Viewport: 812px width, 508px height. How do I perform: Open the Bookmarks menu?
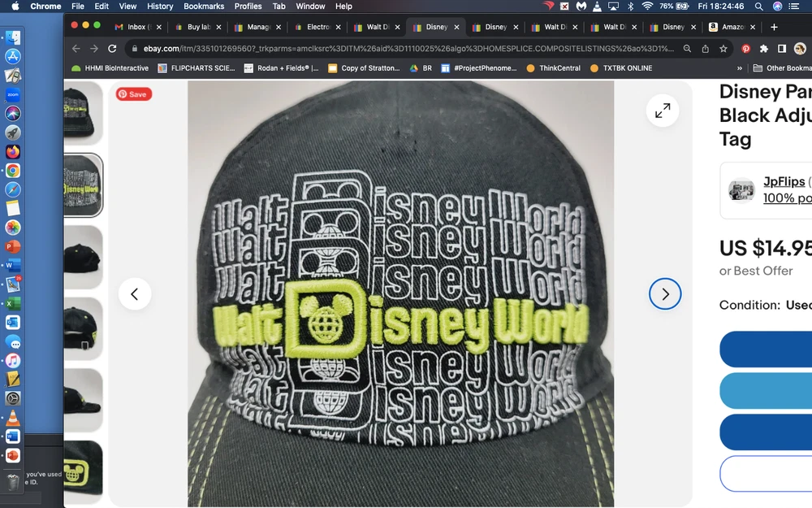tap(204, 7)
